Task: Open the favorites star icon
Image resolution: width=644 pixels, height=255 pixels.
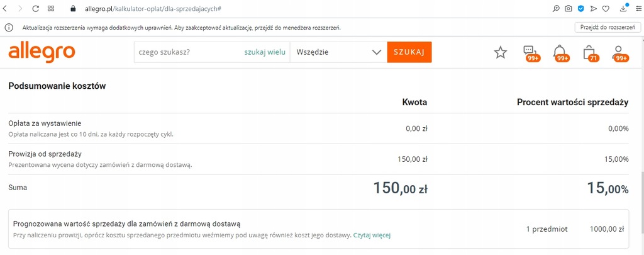Action: point(500,53)
